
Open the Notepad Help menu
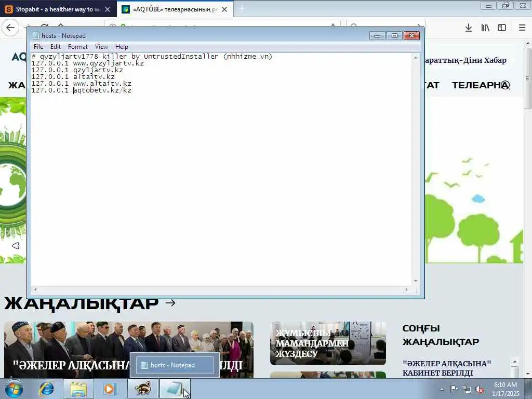pos(122,47)
